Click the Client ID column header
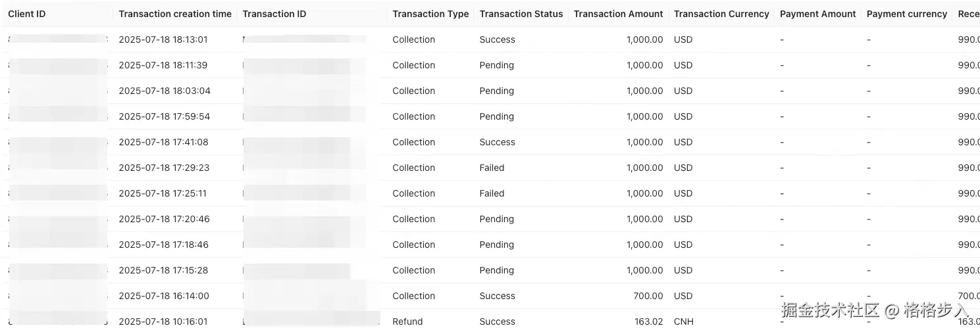The height and width of the screenshot is (330, 980). pyautogui.click(x=27, y=14)
